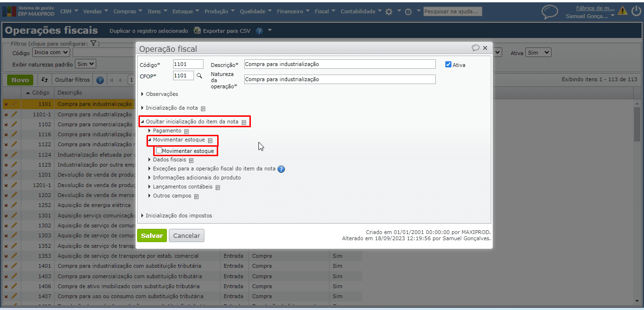Click the green Salvar button
This screenshot has height=310, width=644.
point(152,235)
